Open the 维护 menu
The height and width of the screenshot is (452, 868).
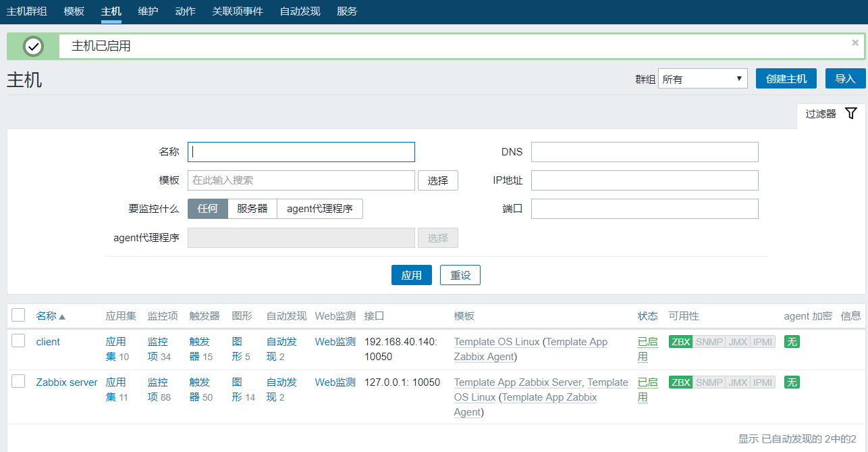click(148, 11)
